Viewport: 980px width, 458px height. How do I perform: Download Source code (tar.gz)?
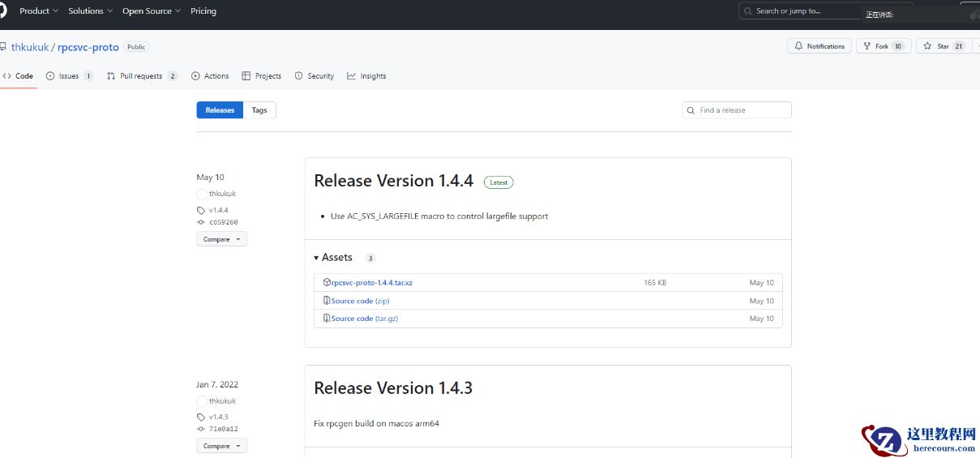click(365, 319)
